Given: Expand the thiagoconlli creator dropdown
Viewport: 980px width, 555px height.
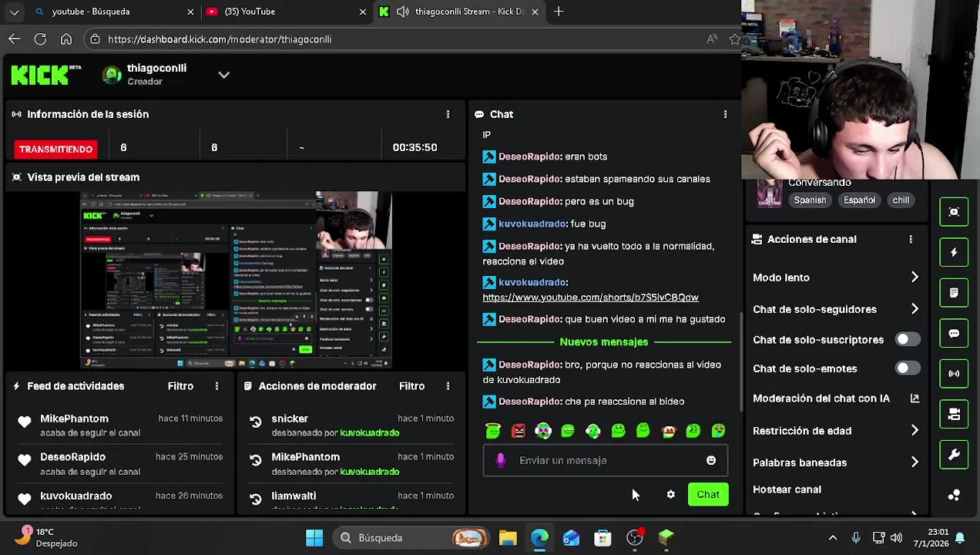Looking at the screenshot, I should tap(224, 75).
